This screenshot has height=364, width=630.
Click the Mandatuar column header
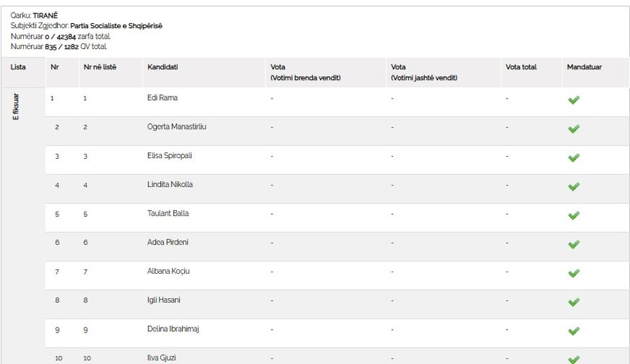point(584,67)
